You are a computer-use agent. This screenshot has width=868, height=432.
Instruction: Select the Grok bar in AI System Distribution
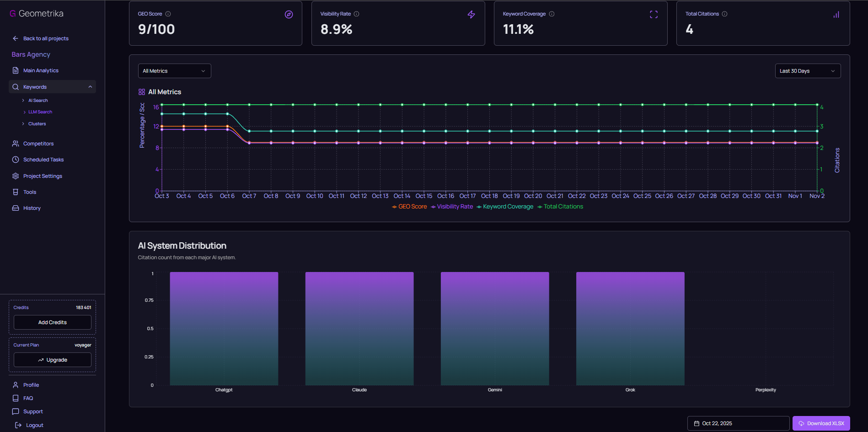(x=630, y=328)
